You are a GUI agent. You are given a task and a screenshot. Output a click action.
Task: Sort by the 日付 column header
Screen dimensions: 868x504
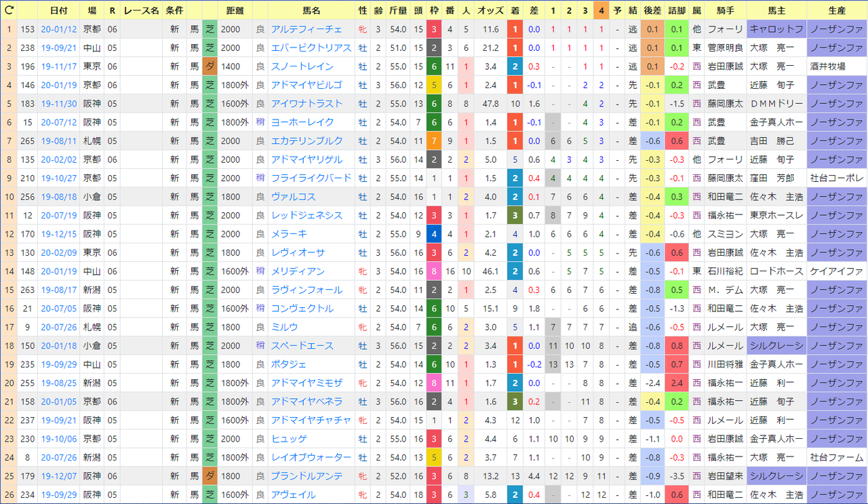coord(58,11)
